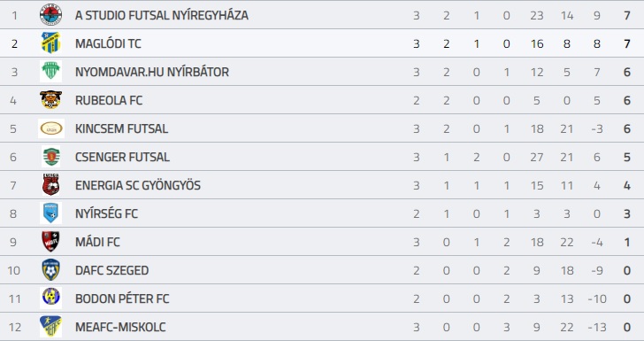This screenshot has height=341, width=644.
Task: Click the A Studio Futsal Nyíregyháza team logo
Action: tap(51, 15)
